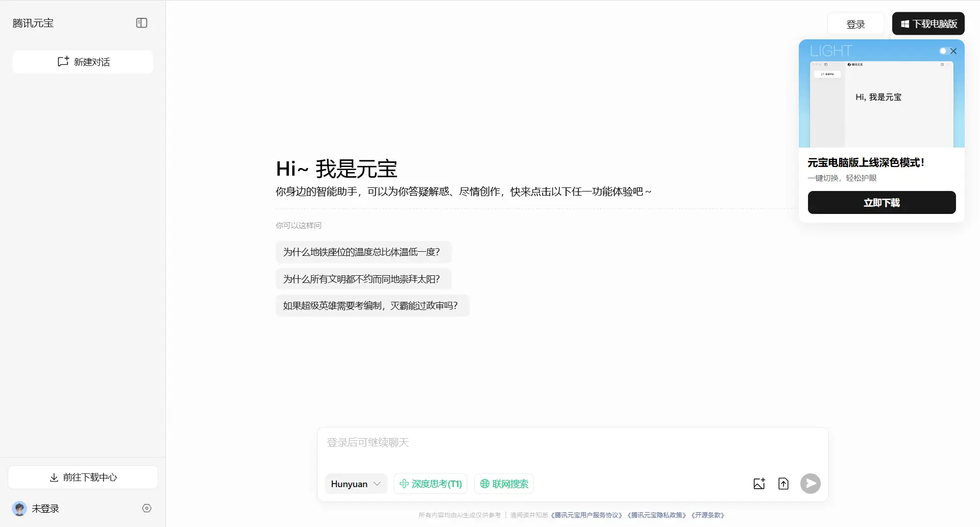
Task: Click the 登录 button
Action: point(855,23)
